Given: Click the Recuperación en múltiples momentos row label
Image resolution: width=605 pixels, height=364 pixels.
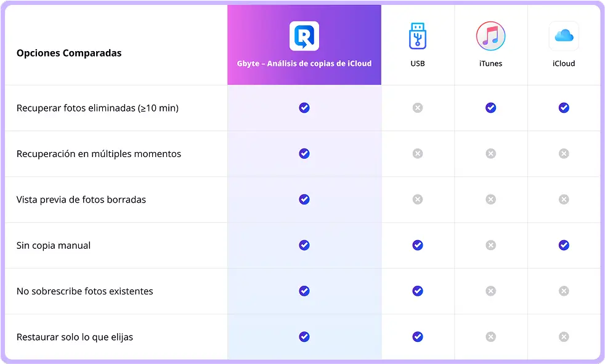Looking at the screenshot, I should click(x=99, y=154).
